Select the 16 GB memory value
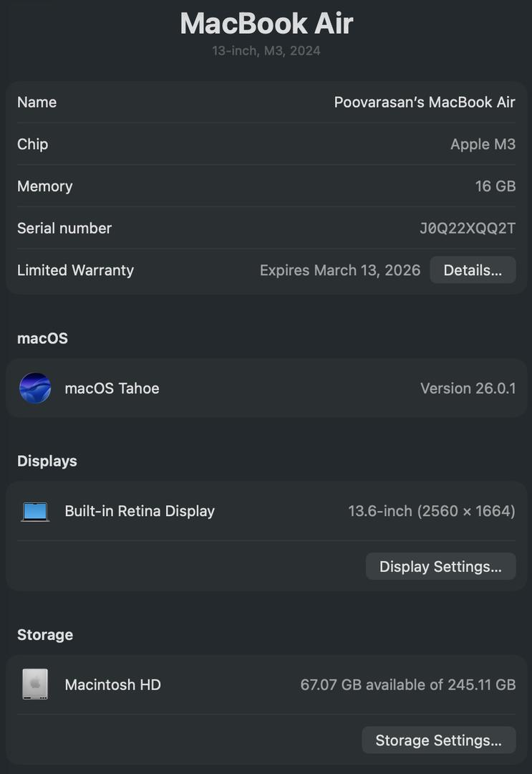 (x=495, y=186)
